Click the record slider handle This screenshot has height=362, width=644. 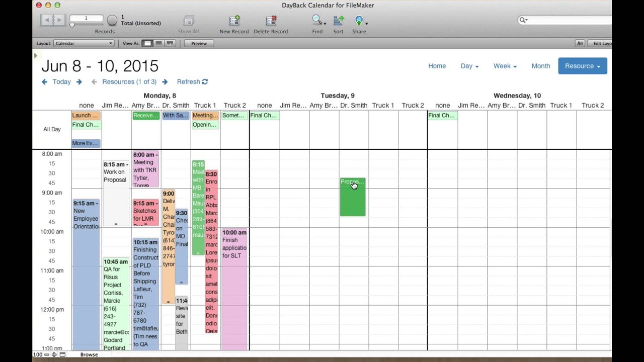pos(72,25)
